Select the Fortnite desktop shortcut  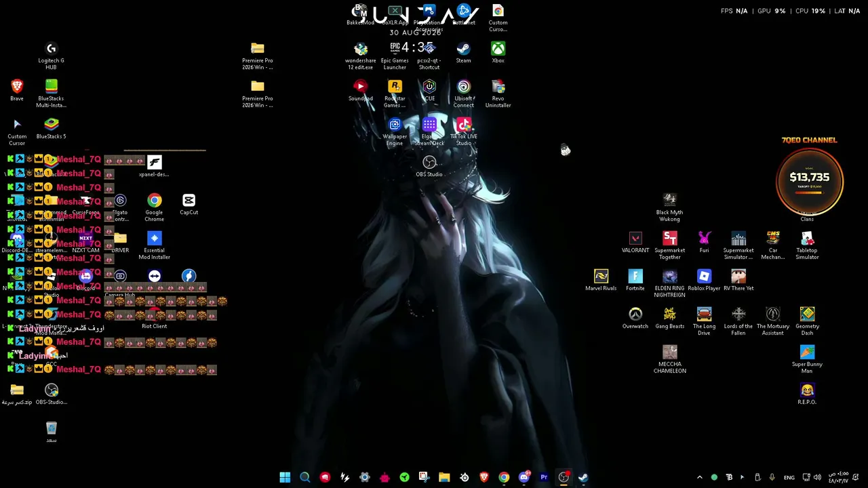coord(635,280)
